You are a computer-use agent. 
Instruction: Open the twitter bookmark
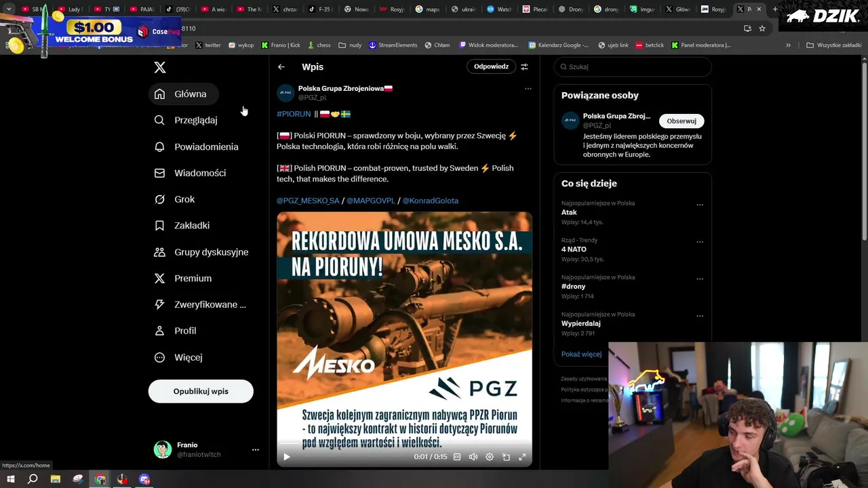tap(208, 45)
